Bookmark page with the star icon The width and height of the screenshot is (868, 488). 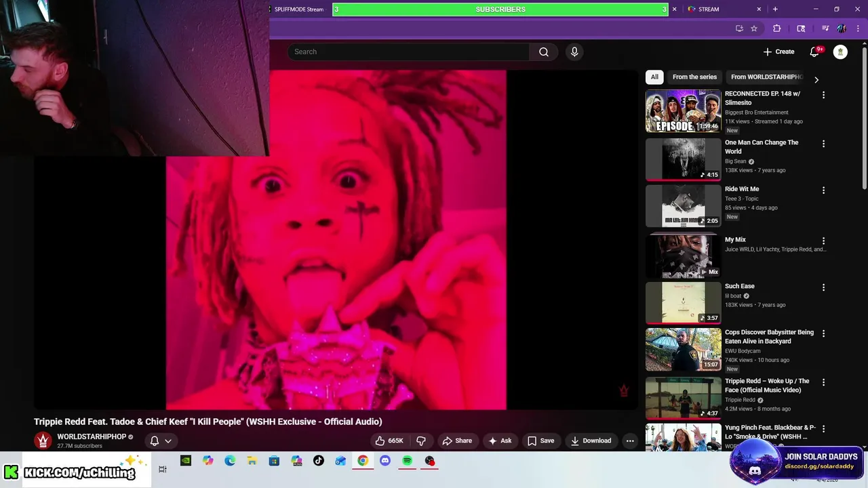754,28
